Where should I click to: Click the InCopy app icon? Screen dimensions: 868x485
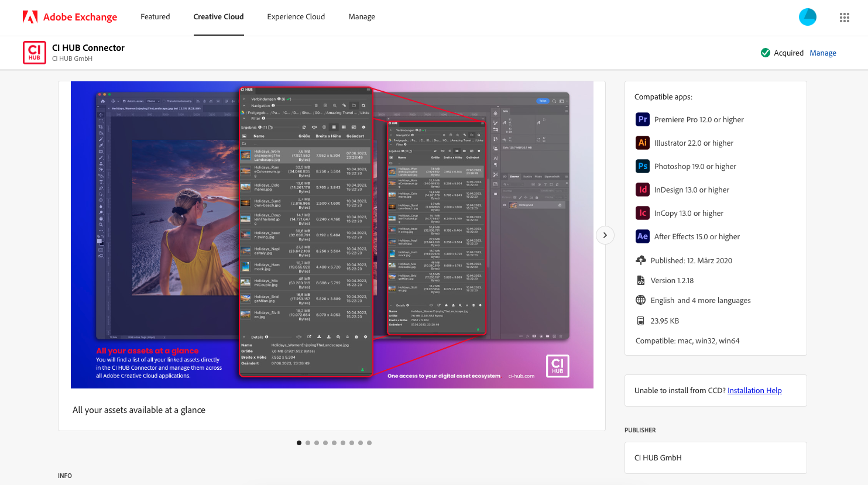click(642, 213)
